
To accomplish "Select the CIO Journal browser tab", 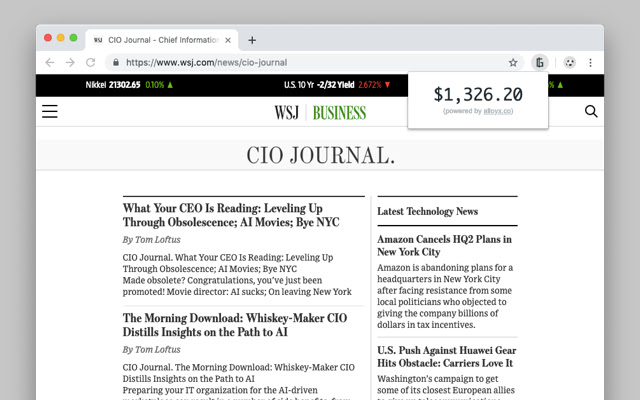I will point(162,40).
